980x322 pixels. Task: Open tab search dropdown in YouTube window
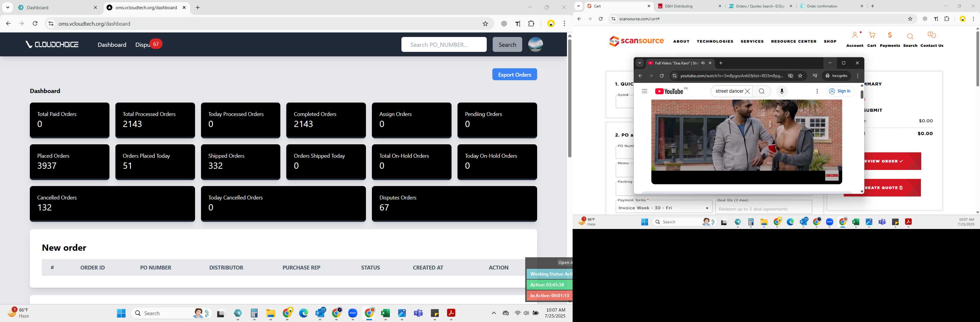(x=639, y=63)
